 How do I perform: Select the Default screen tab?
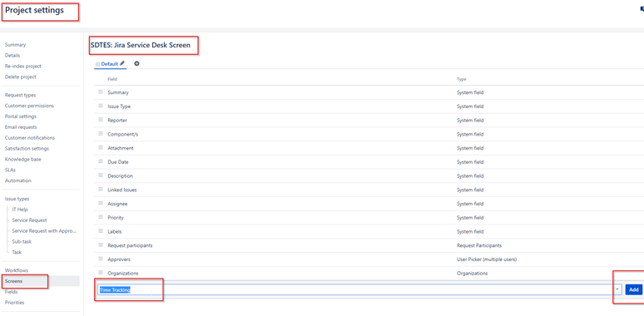110,64
